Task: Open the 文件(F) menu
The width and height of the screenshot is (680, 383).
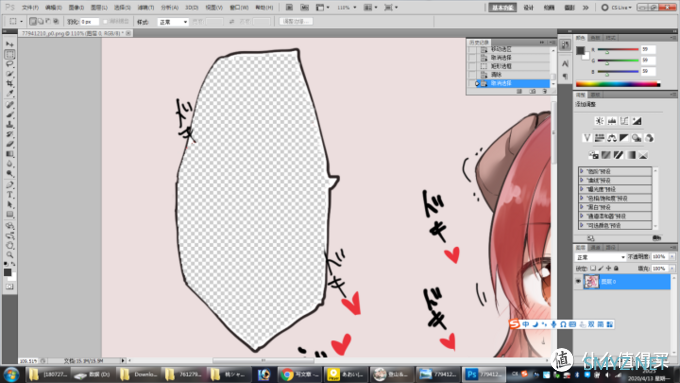Action: pos(30,7)
